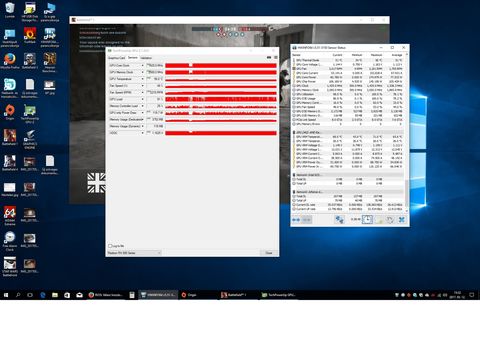Image resolution: width=480 pixels, height=360 pixels.
Task: Click the HWiNFO collapse arrows toolbar icon
Action: (307, 220)
